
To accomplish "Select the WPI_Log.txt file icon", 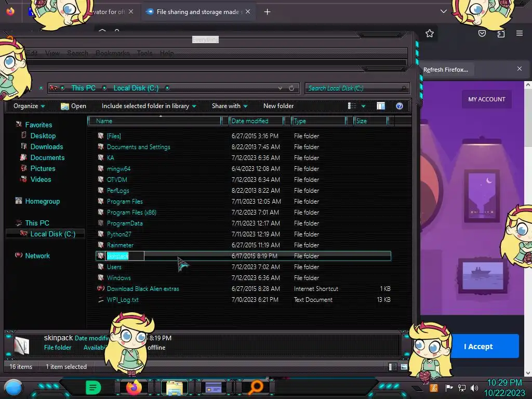I will point(101,300).
